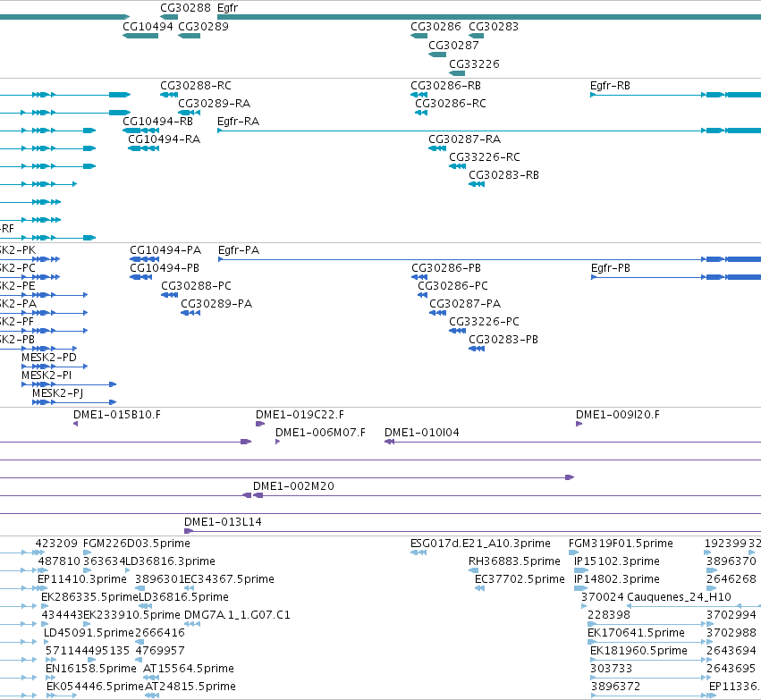Click the CG30288-PC protein label
Image resolution: width=761 pixels, height=700 pixels.
(x=196, y=287)
